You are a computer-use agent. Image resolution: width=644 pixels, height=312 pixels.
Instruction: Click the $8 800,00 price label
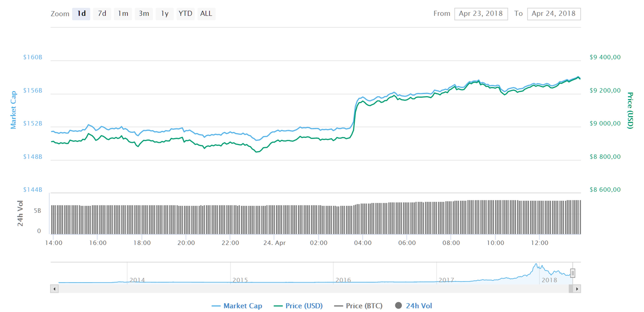point(605,156)
